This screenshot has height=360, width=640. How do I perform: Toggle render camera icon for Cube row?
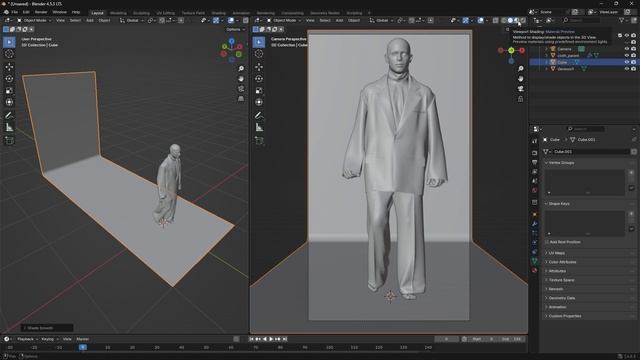tap(633, 62)
